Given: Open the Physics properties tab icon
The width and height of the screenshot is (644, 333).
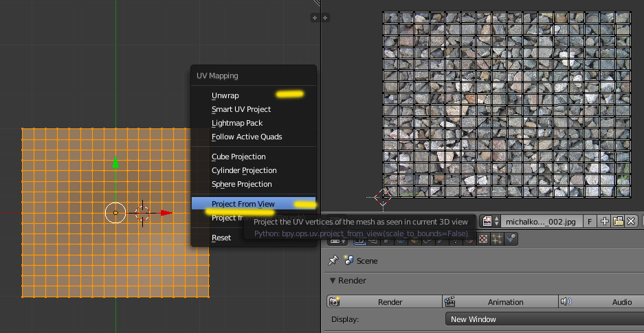Looking at the screenshot, I should (512, 238).
